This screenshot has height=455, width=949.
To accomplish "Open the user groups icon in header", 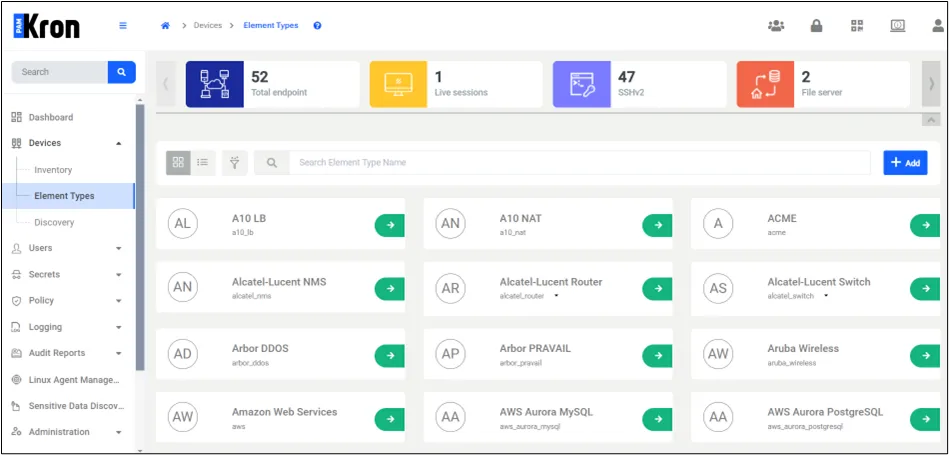I will (x=776, y=26).
